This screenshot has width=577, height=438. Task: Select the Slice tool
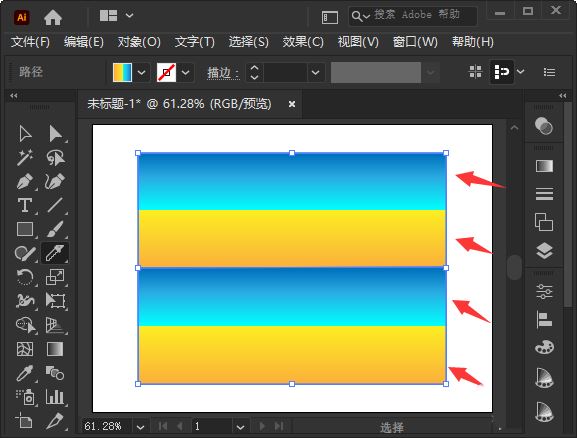[x=55, y=421]
